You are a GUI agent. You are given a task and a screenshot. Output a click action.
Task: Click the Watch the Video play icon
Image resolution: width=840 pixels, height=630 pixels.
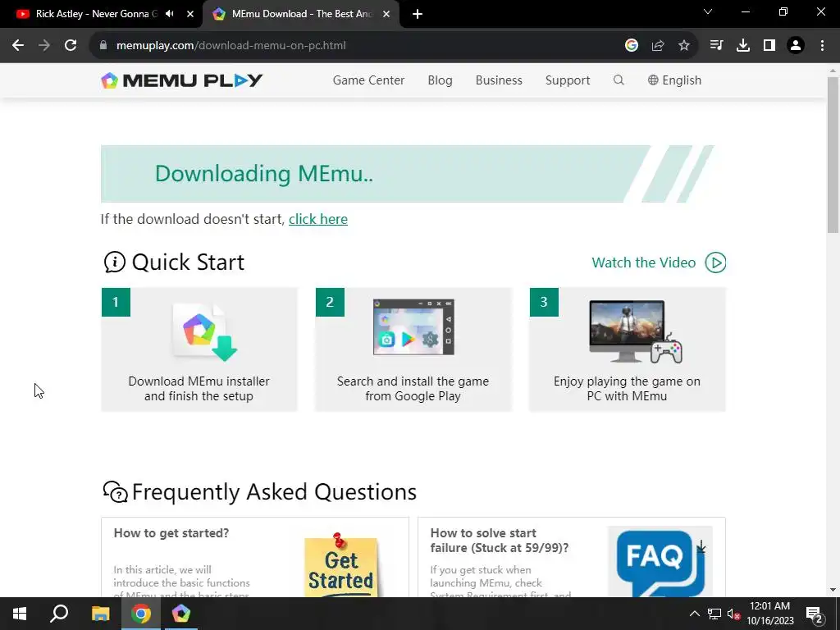pos(715,262)
